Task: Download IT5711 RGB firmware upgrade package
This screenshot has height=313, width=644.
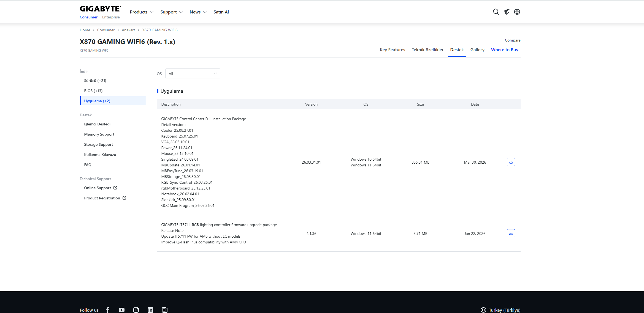Action: [511, 233]
